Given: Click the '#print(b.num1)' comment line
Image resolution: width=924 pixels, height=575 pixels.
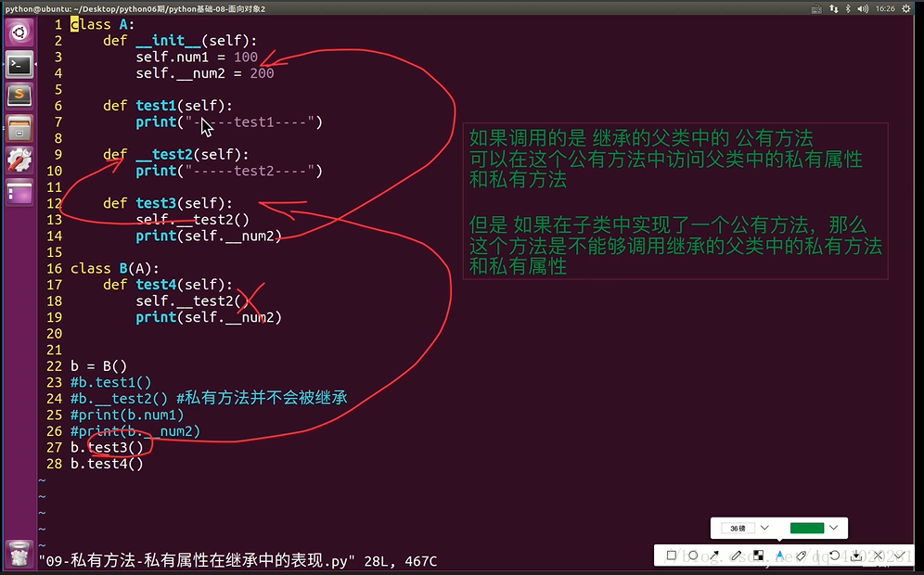Looking at the screenshot, I should (127, 415).
